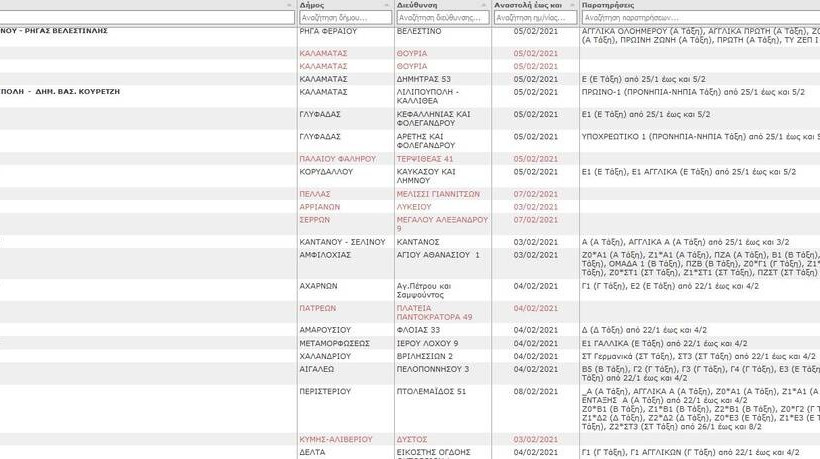Click the red ΠΑΛΑΙΟΥ ΦΑΛΗΡΟΥ row
The image size is (820, 459).
[337, 158]
